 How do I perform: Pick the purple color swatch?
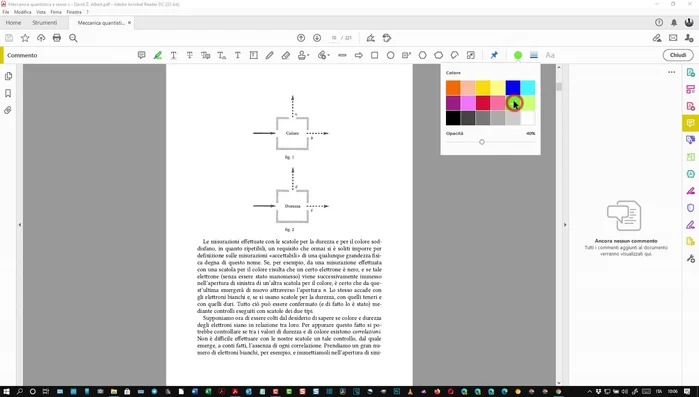(x=453, y=103)
